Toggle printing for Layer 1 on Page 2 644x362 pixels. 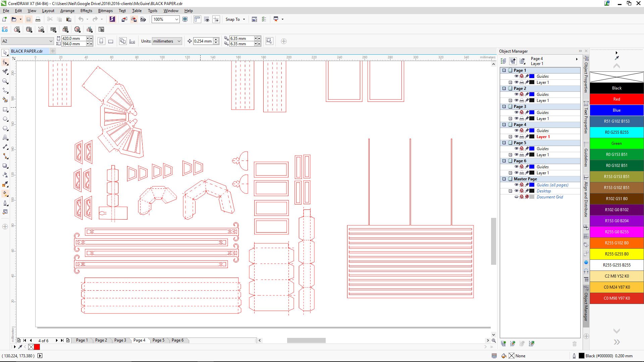pos(522,101)
